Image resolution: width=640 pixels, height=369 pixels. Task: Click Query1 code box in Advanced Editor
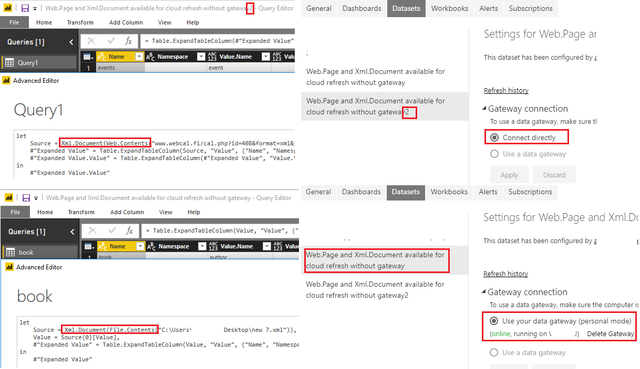155,154
